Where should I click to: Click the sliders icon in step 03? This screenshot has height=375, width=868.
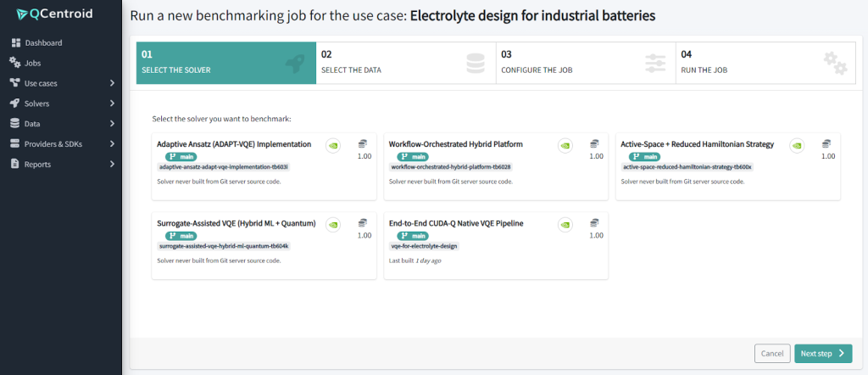pos(655,64)
